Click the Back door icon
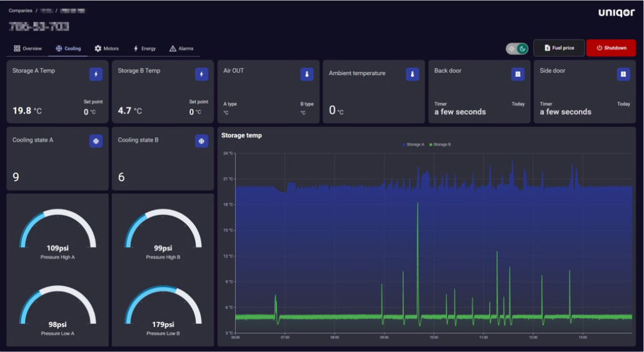This screenshot has height=352, width=644. (518, 74)
